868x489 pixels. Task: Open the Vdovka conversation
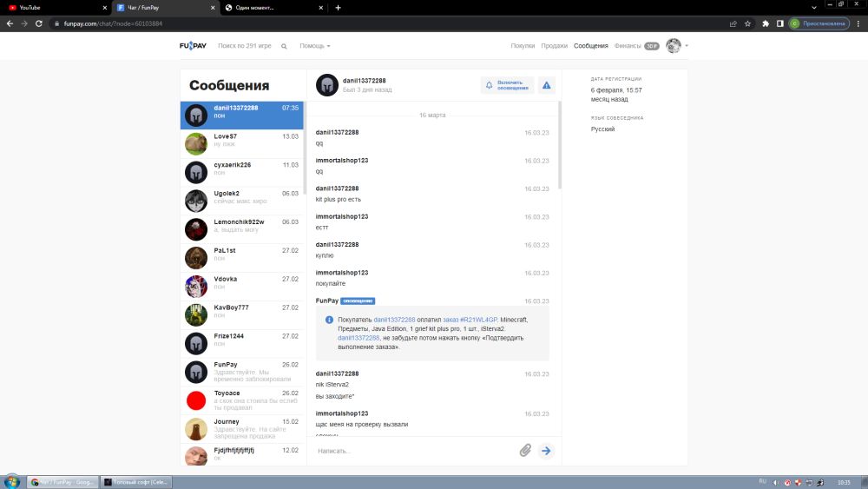coord(242,287)
